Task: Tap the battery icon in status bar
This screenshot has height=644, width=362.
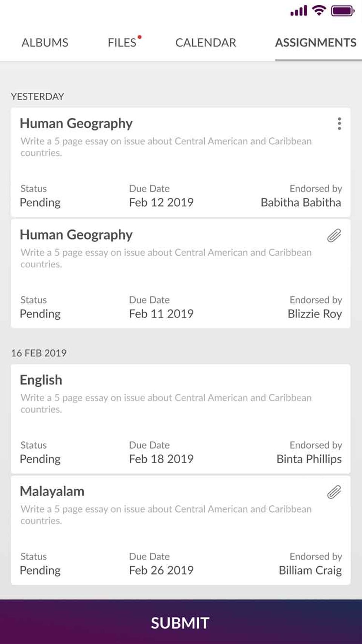Action: coord(342,11)
